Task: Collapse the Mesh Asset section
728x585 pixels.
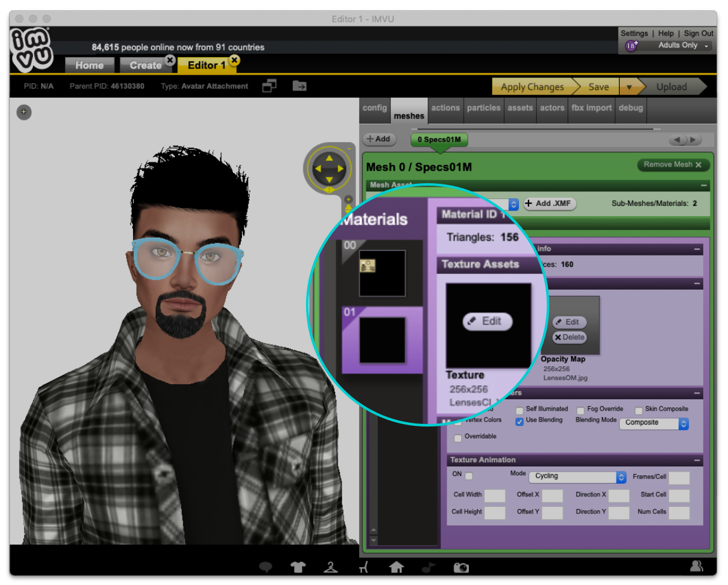Action: point(704,185)
